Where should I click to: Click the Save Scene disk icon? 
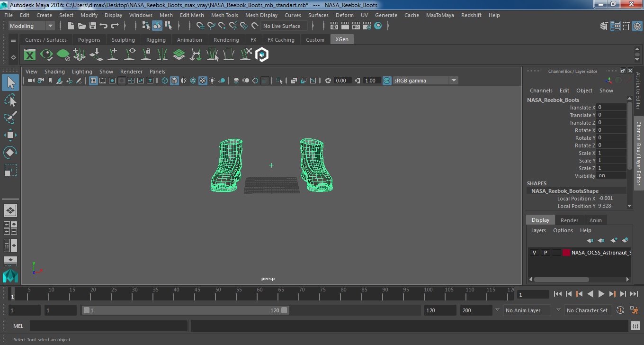pos(93,26)
